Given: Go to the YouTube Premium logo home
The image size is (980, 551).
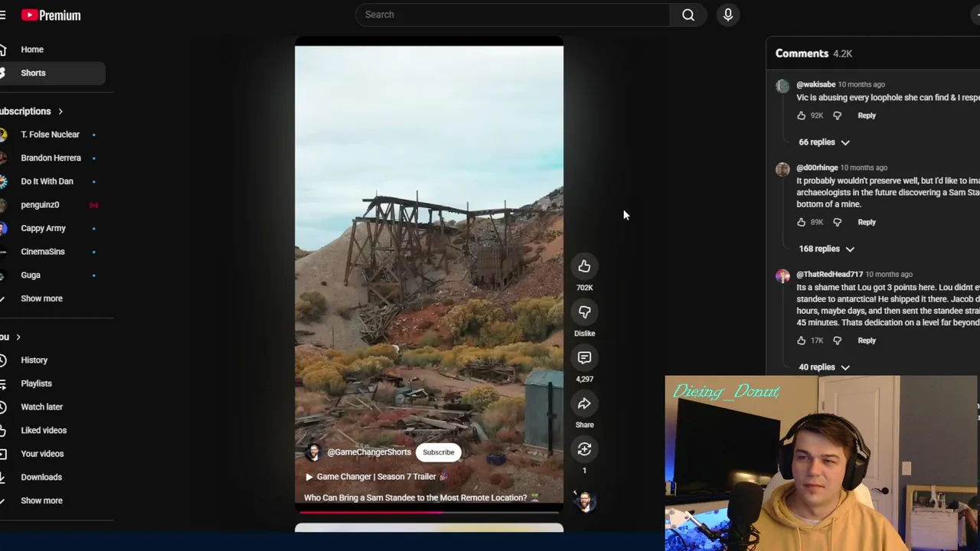Looking at the screenshot, I should (x=51, y=15).
